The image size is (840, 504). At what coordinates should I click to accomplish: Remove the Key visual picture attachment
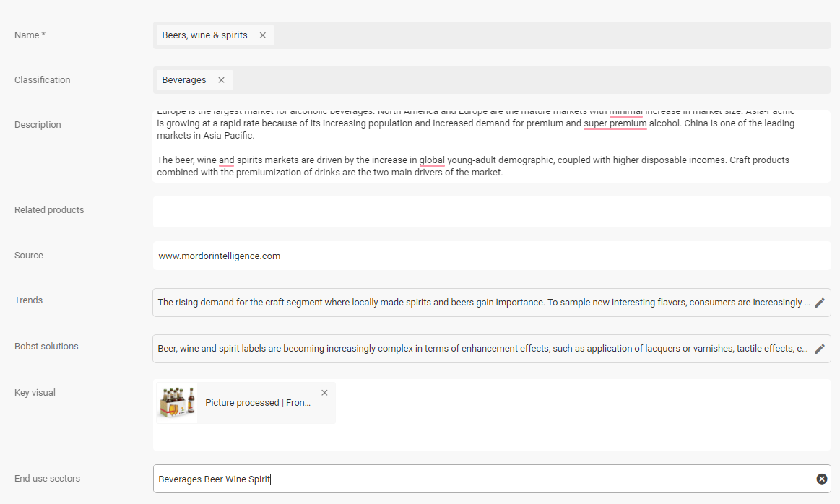324,393
